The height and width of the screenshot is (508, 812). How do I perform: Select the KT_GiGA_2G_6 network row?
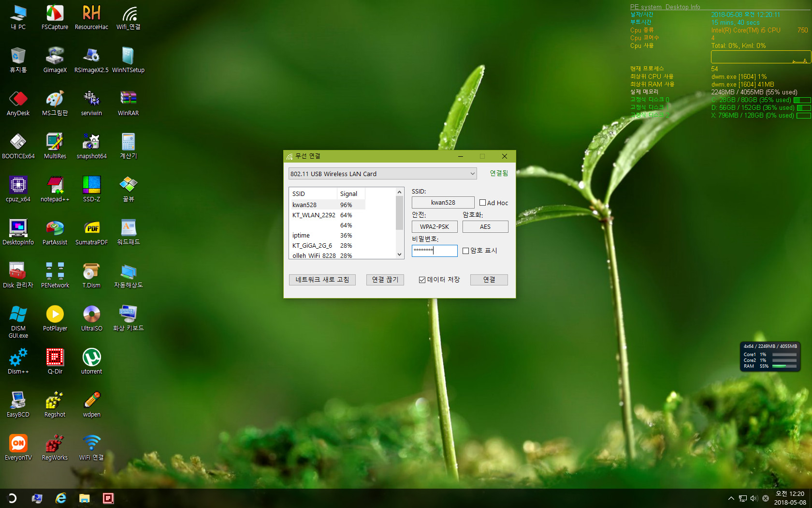click(327, 245)
